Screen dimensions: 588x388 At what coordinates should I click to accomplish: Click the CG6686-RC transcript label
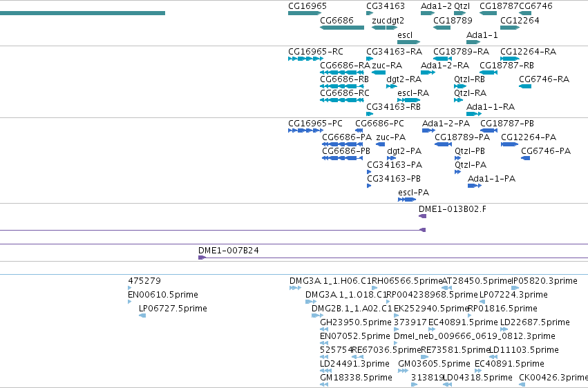tap(345, 93)
